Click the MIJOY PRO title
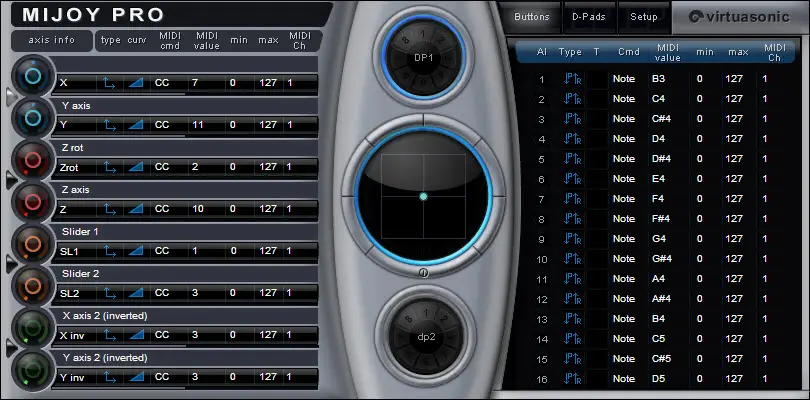 [x=94, y=15]
